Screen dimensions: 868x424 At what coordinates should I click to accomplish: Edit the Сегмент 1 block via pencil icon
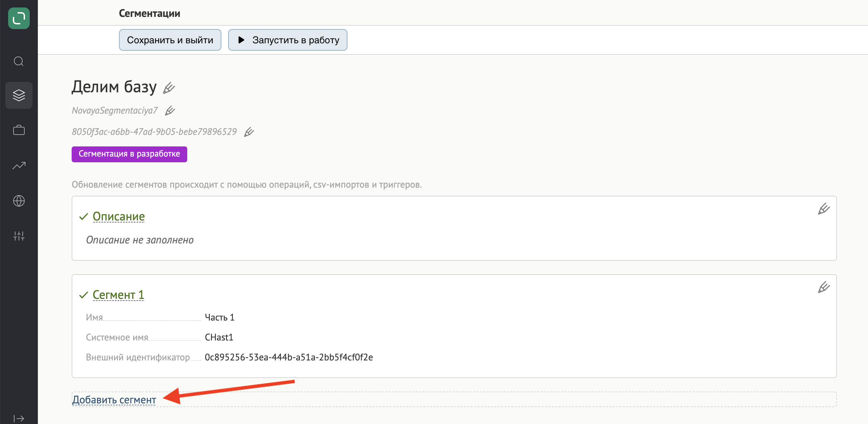pos(824,287)
